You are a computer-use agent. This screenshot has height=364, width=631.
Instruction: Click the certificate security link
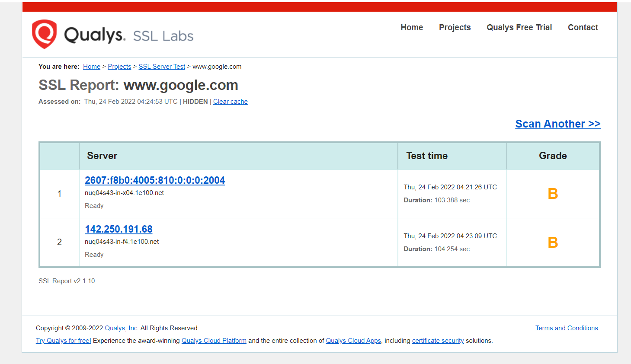click(x=438, y=340)
